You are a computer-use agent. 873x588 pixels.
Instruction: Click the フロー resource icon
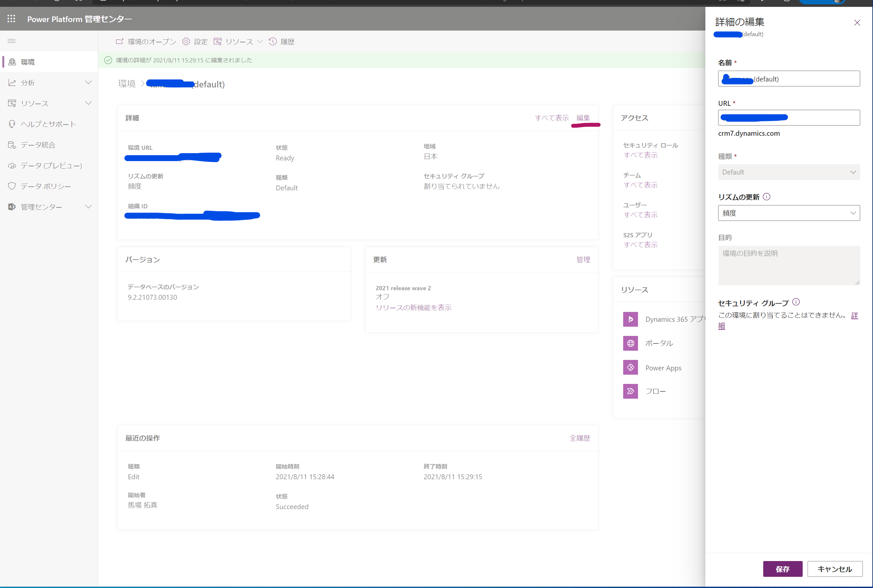(x=630, y=391)
